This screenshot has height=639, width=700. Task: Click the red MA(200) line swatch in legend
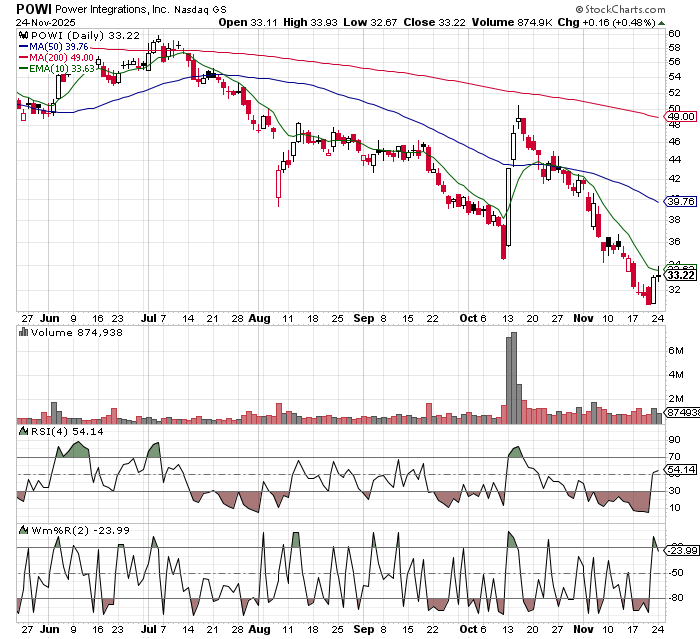coord(23,58)
